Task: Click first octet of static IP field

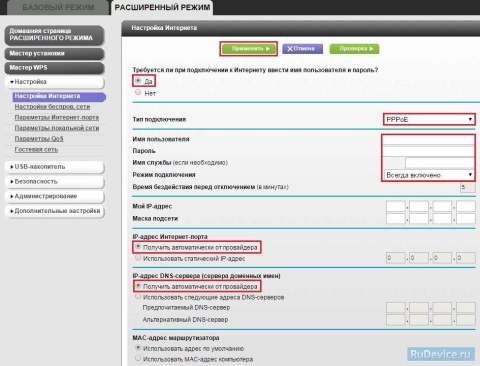Action: click(396, 258)
